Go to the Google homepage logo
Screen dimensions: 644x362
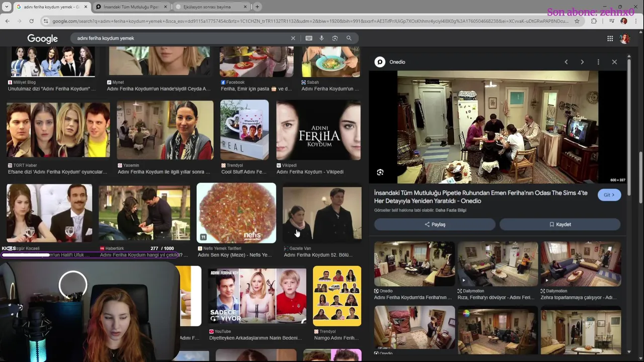point(42,39)
